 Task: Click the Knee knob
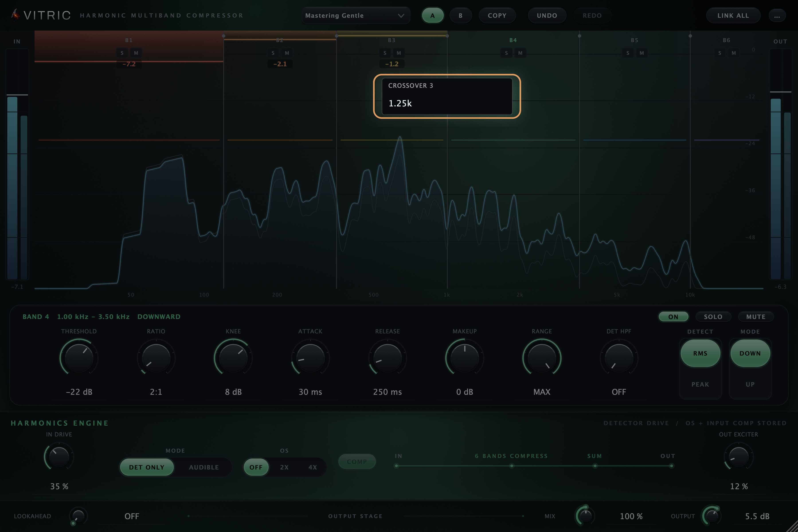pyautogui.click(x=233, y=358)
